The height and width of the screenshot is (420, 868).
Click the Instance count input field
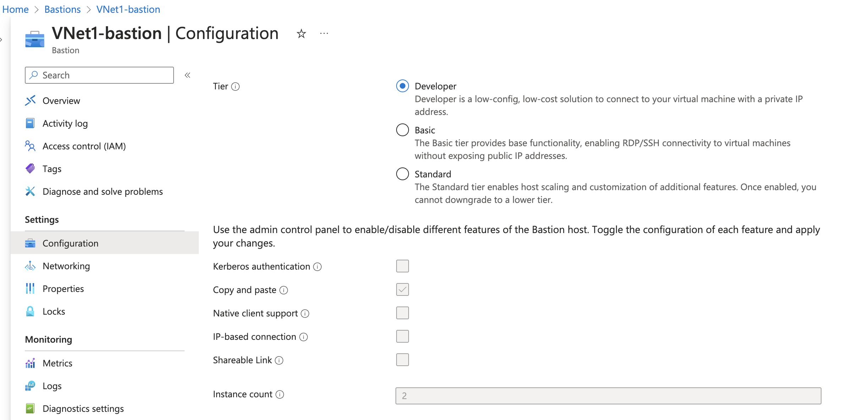[608, 396]
